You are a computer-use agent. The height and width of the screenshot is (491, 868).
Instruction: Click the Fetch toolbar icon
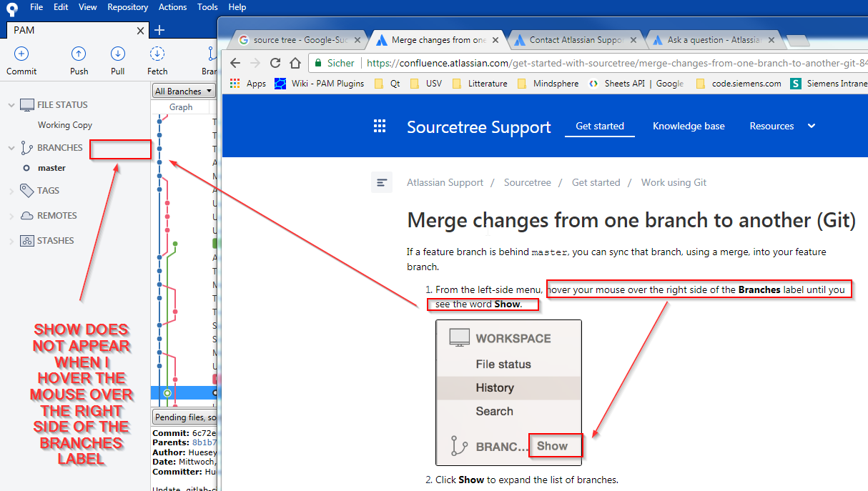[157, 54]
